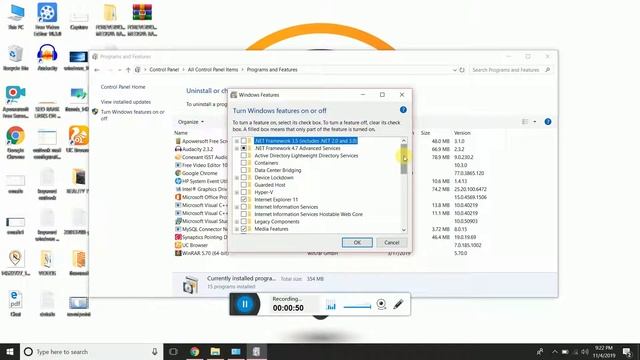This screenshot has width=640, height=360.
Task: Check the .NET Framework 3.5 checkbox
Action: pos(244,141)
